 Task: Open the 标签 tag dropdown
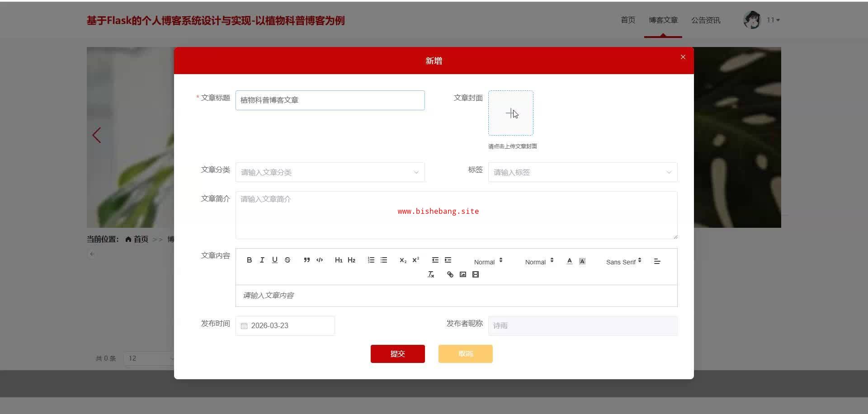click(583, 172)
